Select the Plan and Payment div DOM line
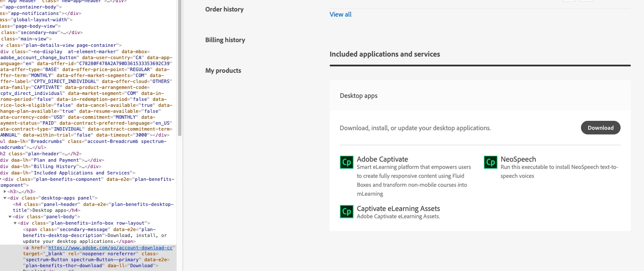Viewport: 644px width, 271px height. [52, 160]
